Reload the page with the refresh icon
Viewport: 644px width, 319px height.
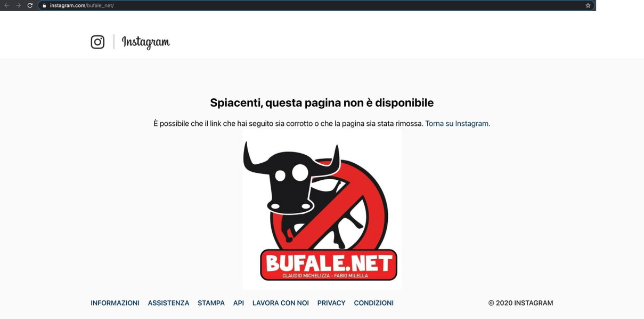[x=30, y=5]
